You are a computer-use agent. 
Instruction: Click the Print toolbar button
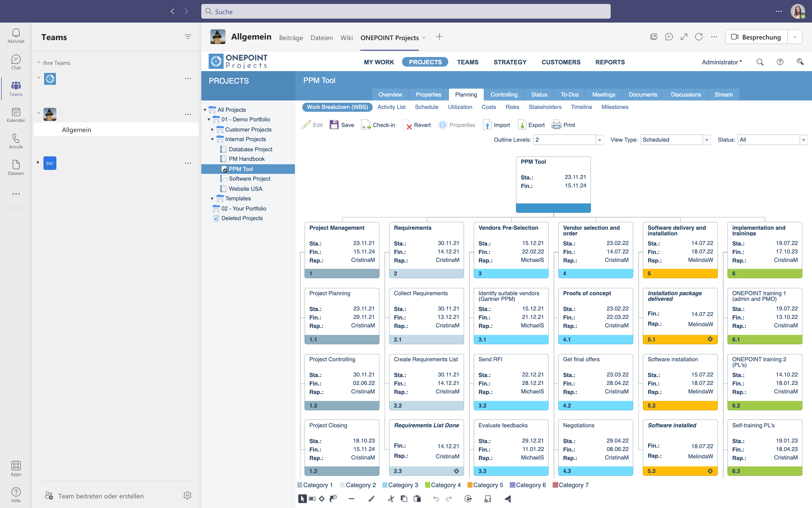(563, 125)
